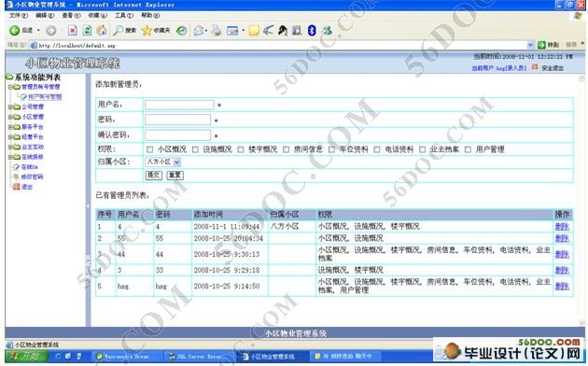Viewport: 588px width, 366px height.
Task: Click the Windows 开始 Start button
Action: pyautogui.click(x=27, y=356)
